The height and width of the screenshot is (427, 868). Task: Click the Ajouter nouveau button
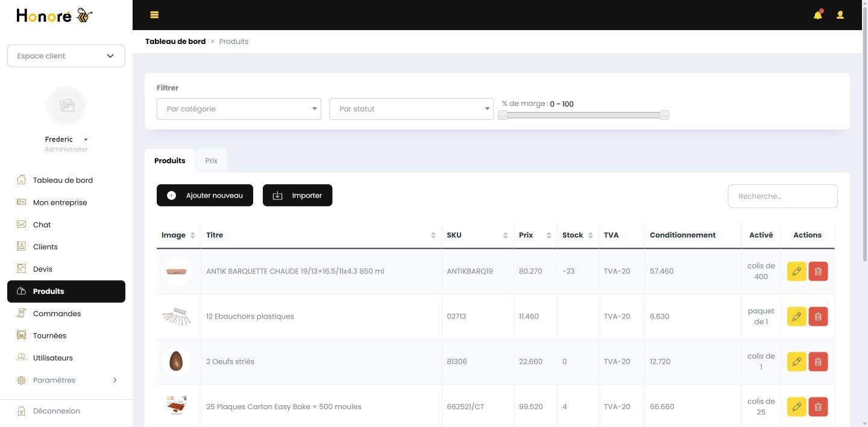(x=205, y=195)
